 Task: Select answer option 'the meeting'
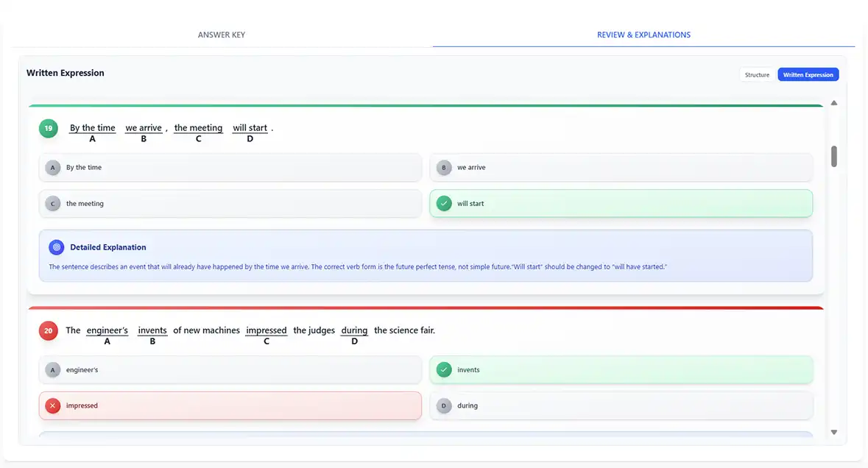tap(230, 204)
